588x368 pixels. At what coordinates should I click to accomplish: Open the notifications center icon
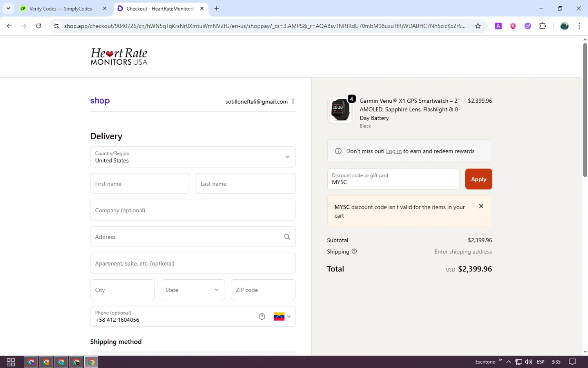click(x=572, y=362)
